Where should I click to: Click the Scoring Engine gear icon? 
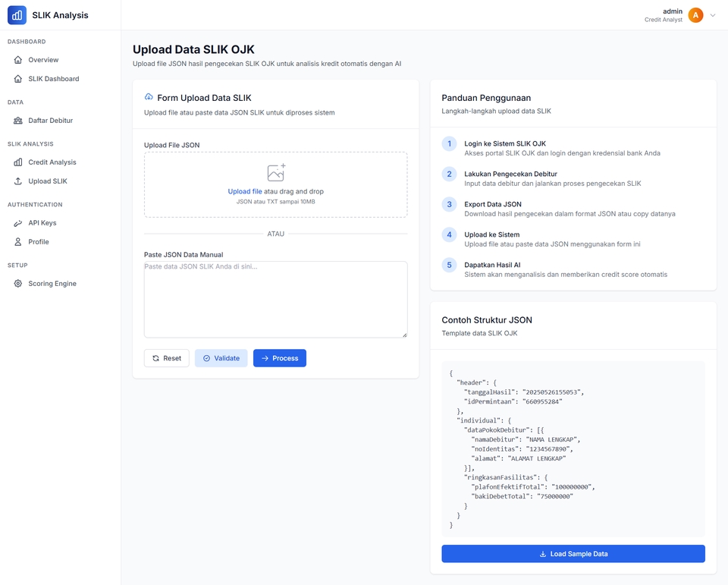pyautogui.click(x=18, y=284)
